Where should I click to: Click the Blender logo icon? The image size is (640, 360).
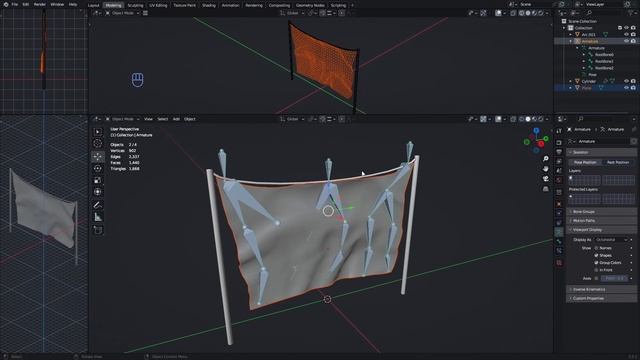click(x=5, y=4)
